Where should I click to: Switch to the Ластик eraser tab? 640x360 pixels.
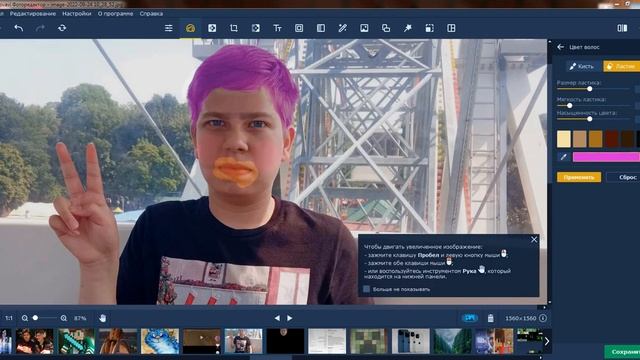621,66
